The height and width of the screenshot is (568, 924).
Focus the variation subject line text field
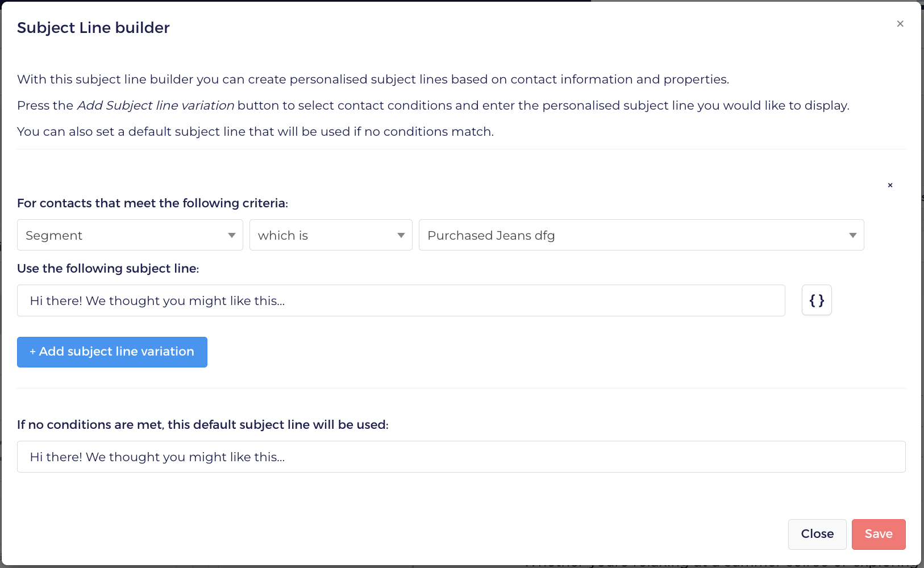click(401, 300)
